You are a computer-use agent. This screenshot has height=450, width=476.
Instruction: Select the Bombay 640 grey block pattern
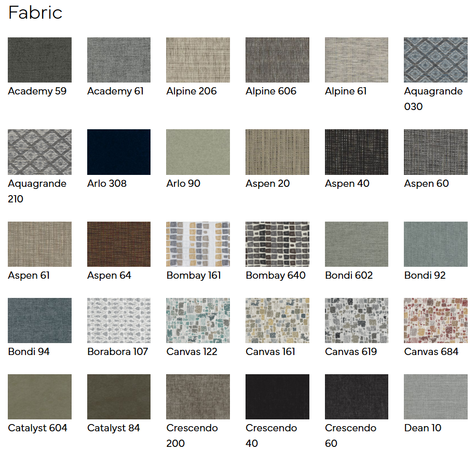coord(277,244)
